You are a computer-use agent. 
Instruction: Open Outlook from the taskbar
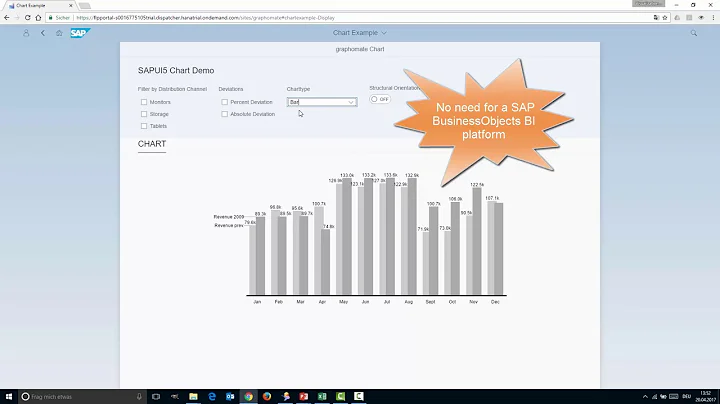click(x=230, y=396)
